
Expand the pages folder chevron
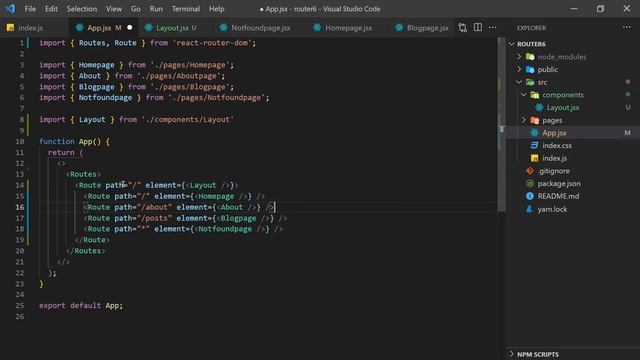click(524, 120)
